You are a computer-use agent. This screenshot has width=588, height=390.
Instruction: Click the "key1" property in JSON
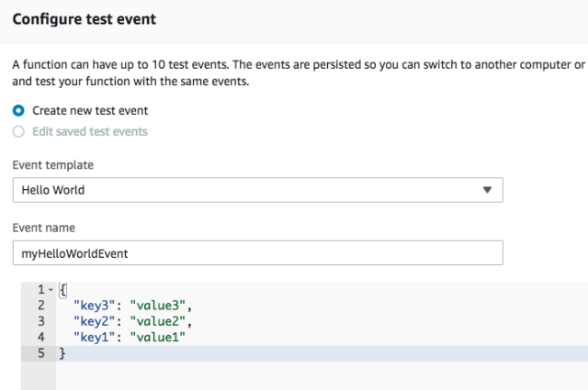[x=96, y=338]
